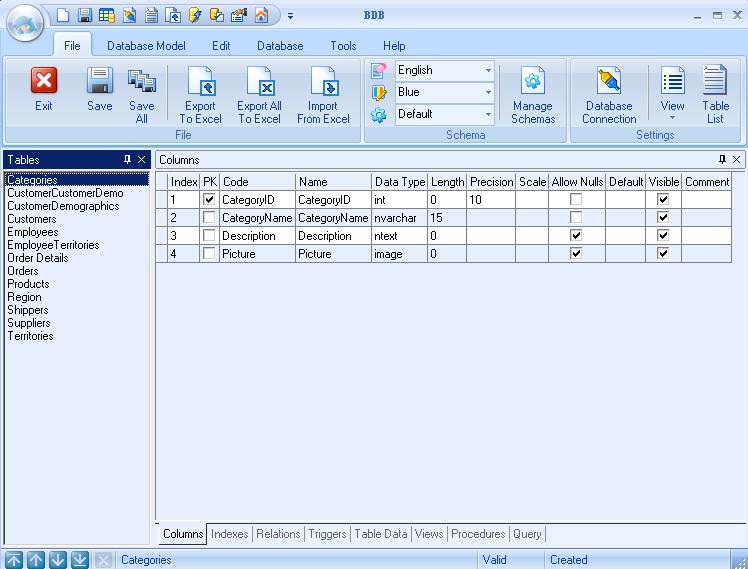The height and width of the screenshot is (569, 748).
Task: Toggle PK checkbox for CategoryID
Action: pyautogui.click(x=209, y=199)
